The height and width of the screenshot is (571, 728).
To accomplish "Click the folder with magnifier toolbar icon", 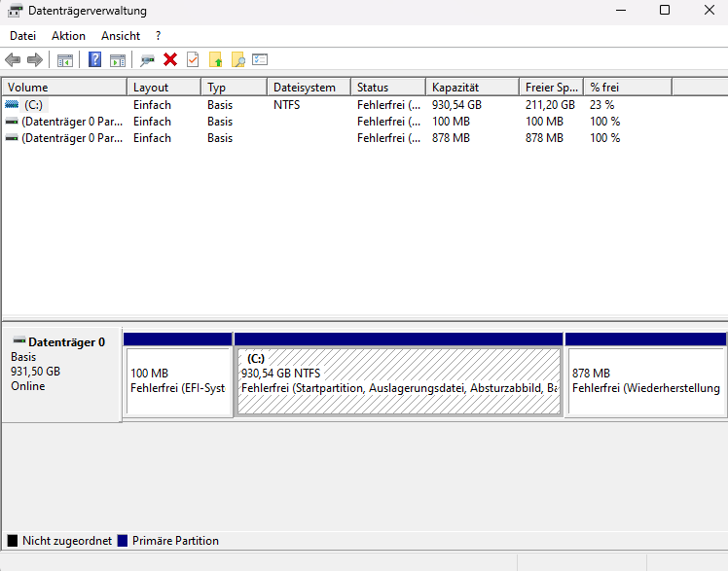I will point(237,60).
